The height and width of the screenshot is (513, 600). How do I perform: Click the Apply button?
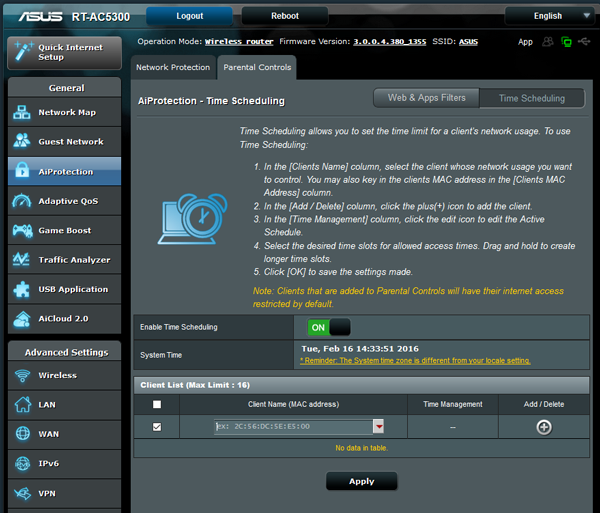coord(362,481)
